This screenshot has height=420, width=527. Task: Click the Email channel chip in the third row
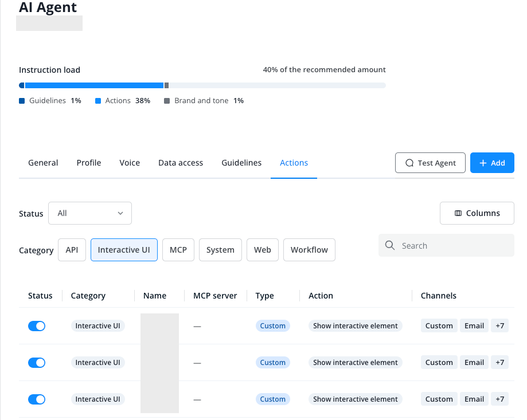pos(474,399)
